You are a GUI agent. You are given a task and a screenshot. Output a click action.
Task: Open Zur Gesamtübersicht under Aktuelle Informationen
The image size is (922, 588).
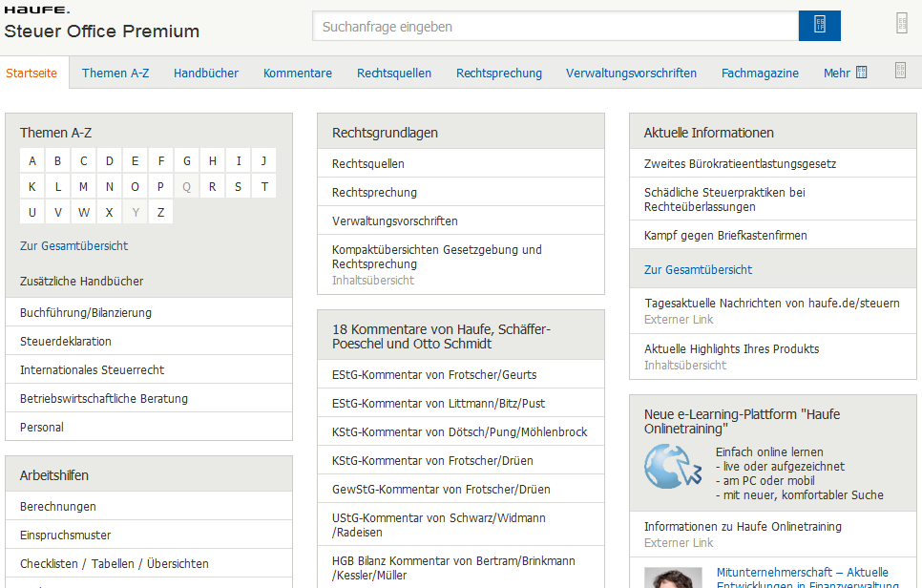point(698,270)
